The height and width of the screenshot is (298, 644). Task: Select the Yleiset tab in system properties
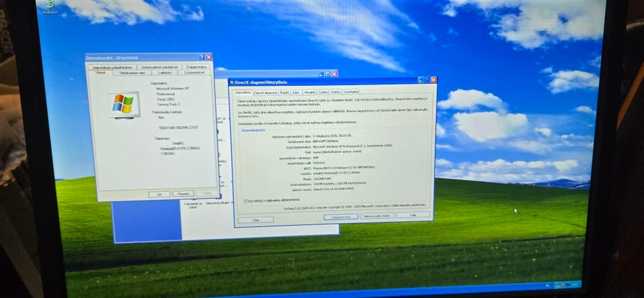point(101,72)
